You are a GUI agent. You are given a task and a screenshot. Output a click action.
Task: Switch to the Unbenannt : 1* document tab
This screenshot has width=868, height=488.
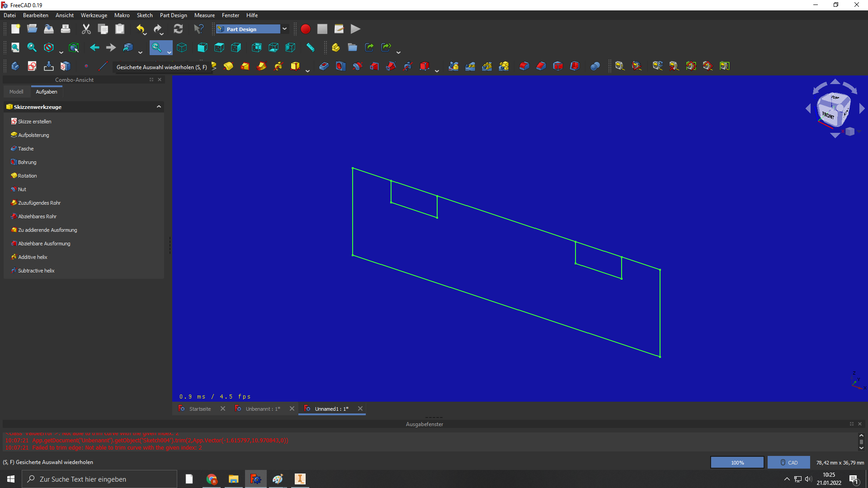263,409
